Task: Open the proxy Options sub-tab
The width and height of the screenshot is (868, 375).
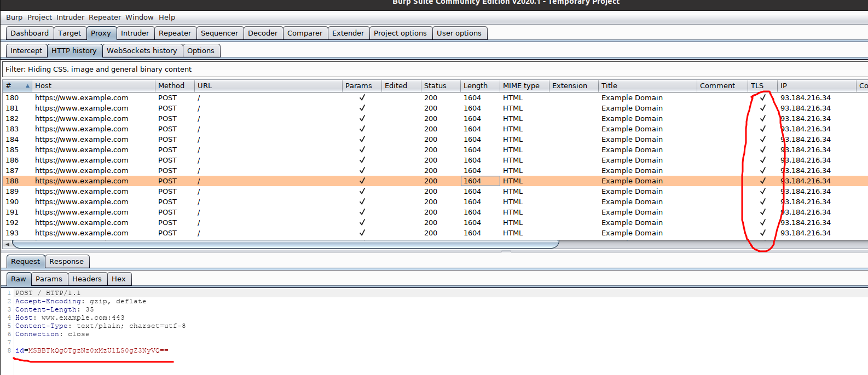Action: pyautogui.click(x=201, y=51)
